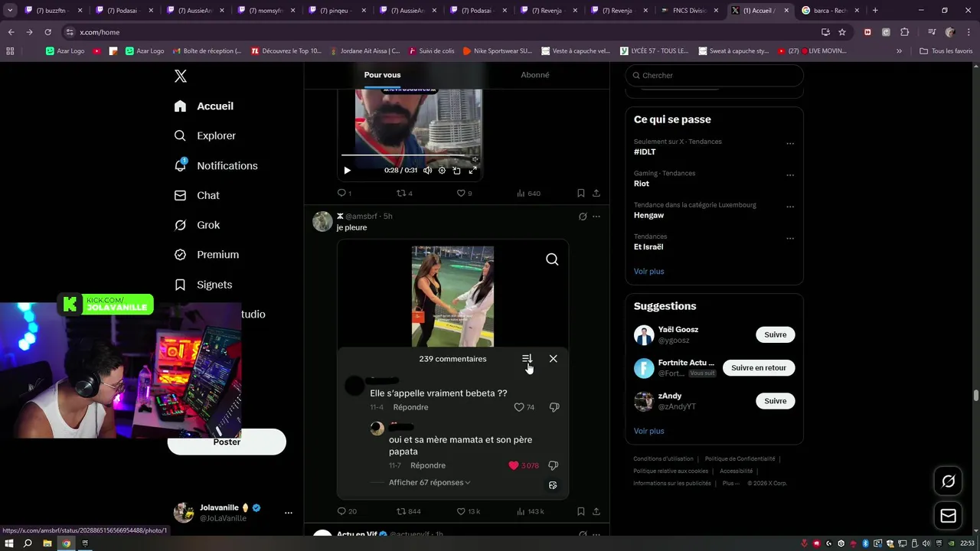Screen dimensions: 980x551
Task: Open Chat in the sidebar
Action: (x=197, y=195)
